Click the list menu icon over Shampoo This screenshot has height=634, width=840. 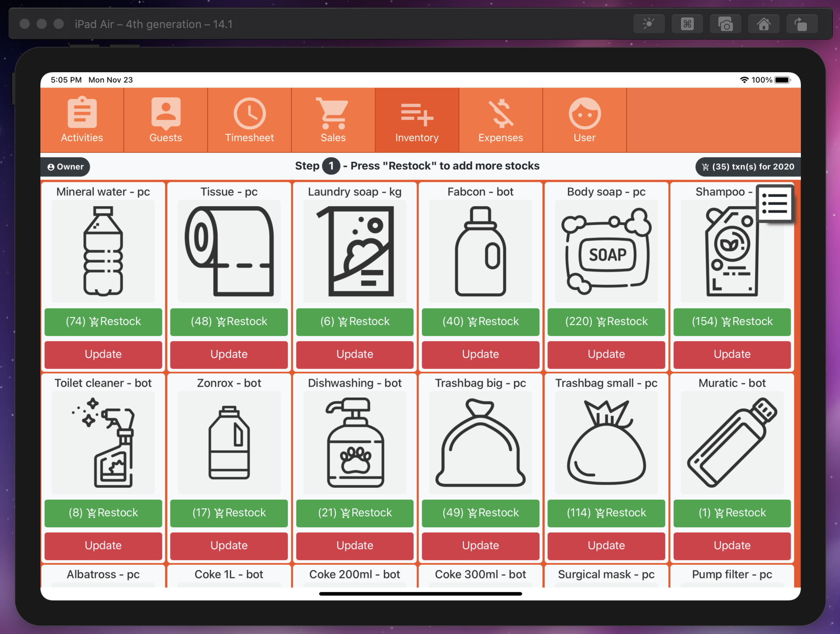pos(775,203)
